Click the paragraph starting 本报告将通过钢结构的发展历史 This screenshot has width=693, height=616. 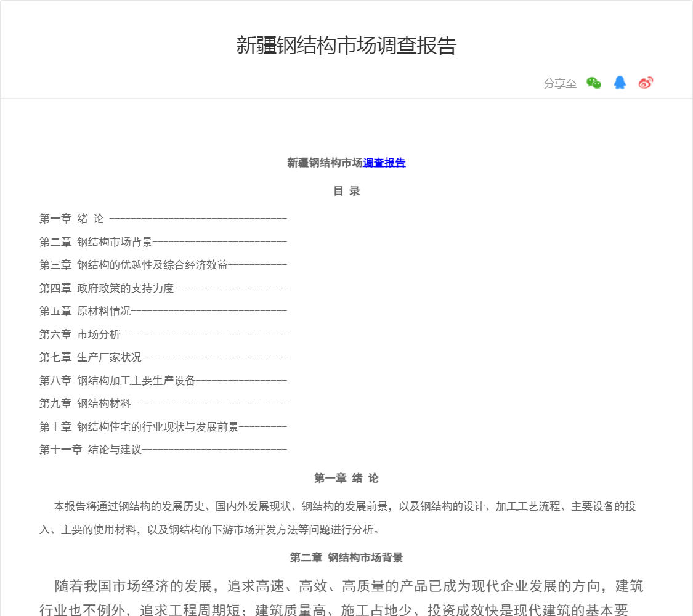(338, 518)
